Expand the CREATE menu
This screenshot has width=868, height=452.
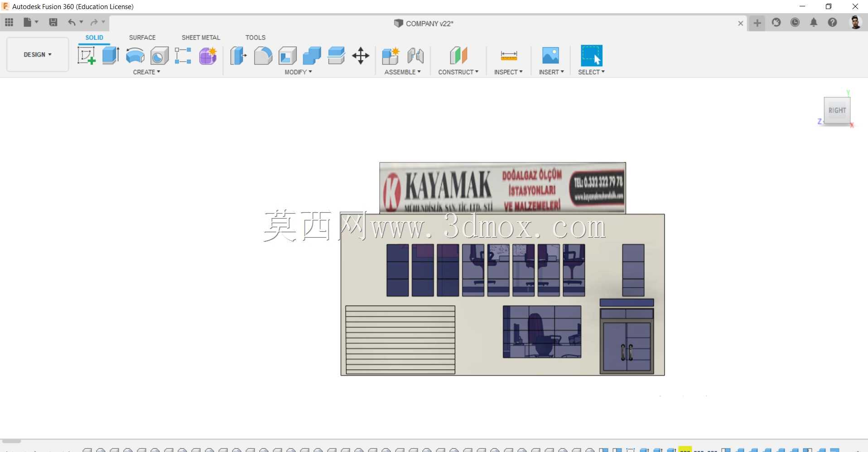pyautogui.click(x=146, y=72)
